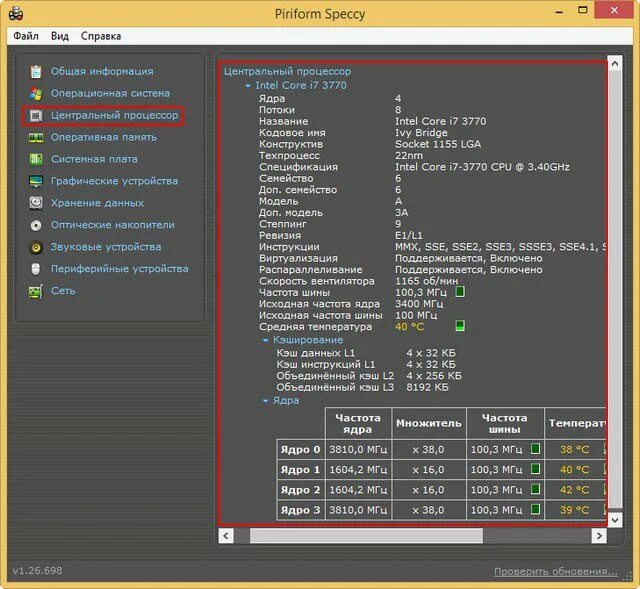The height and width of the screenshot is (589, 640).
Task: View the Оптические накопители section
Action: pyautogui.click(x=112, y=225)
